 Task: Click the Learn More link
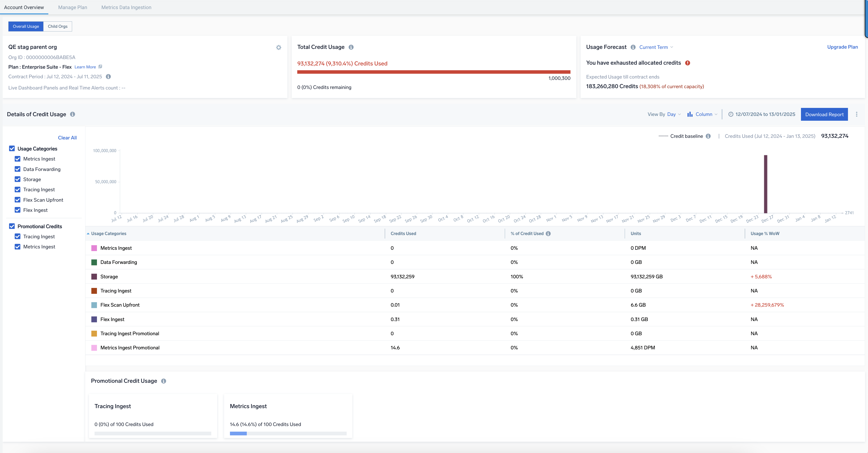point(85,67)
